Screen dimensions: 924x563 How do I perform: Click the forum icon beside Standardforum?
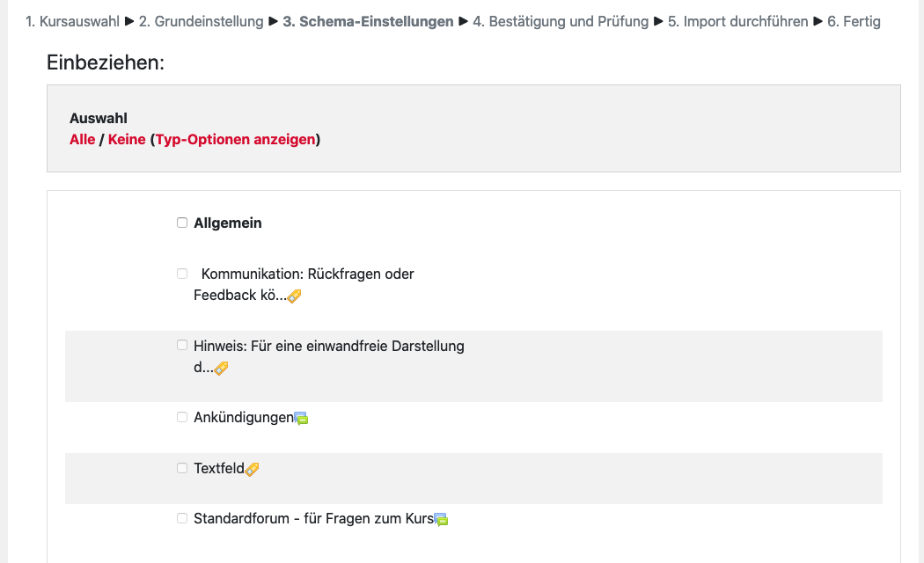click(442, 520)
